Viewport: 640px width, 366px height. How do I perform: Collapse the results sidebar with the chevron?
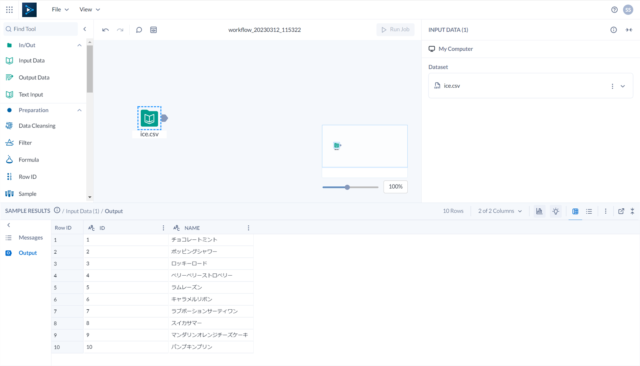pyautogui.click(x=9, y=225)
